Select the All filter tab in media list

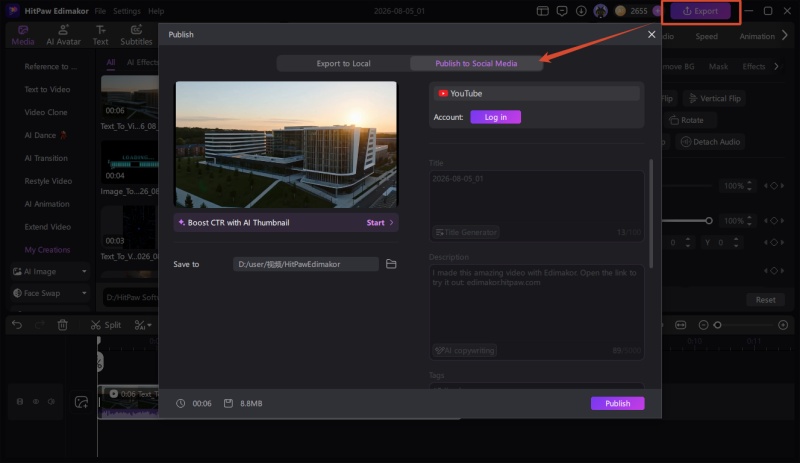coord(111,62)
